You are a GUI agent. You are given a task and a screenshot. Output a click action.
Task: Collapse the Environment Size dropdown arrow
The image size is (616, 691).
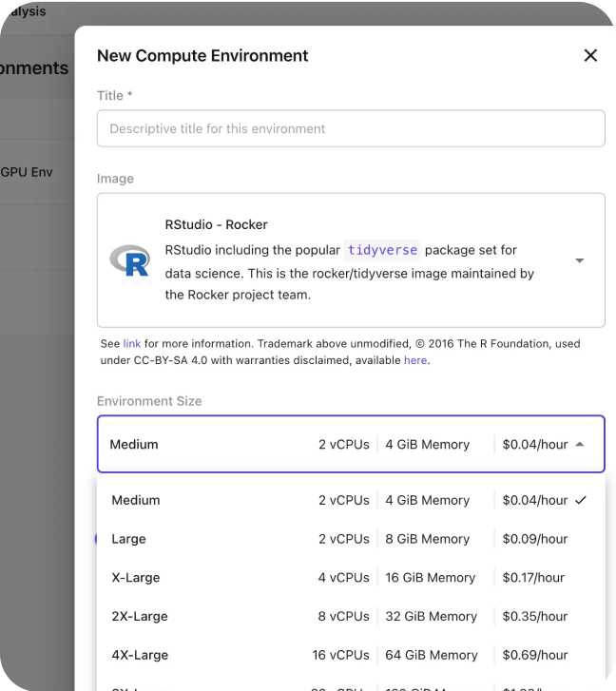point(580,444)
